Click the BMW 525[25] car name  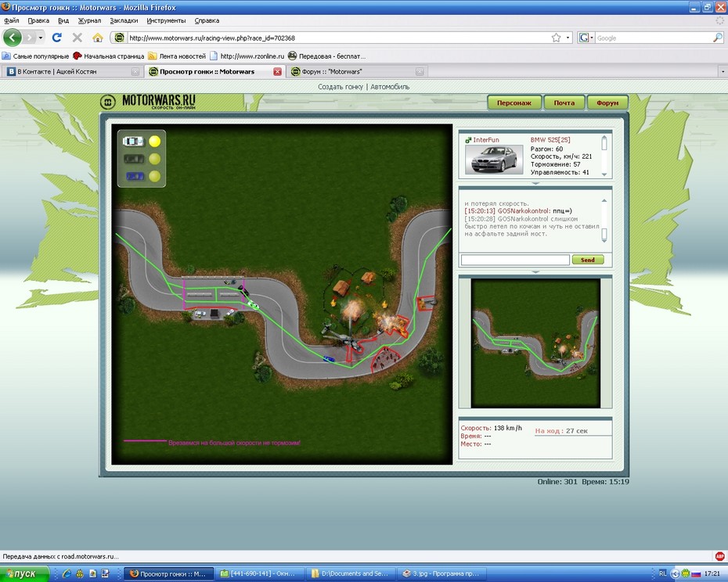coord(550,140)
